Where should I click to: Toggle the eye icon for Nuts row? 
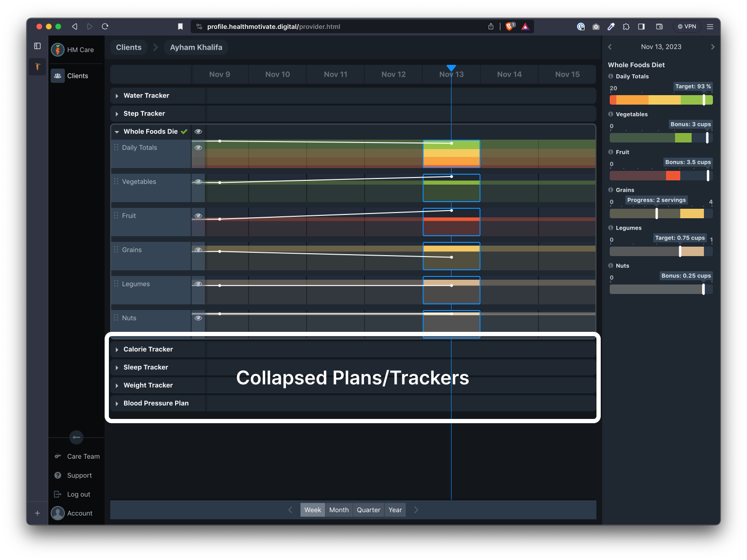click(198, 318)
